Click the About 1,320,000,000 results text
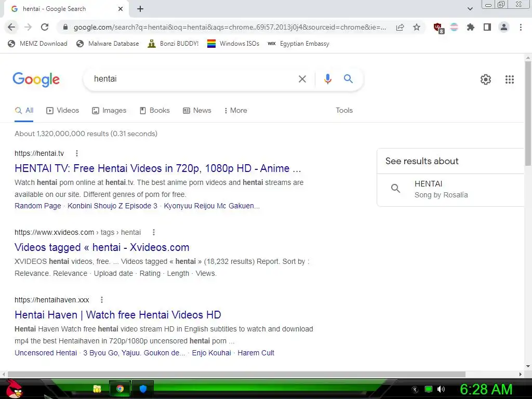Viewport: 532px width, 399px height. (x=86, y=134)
